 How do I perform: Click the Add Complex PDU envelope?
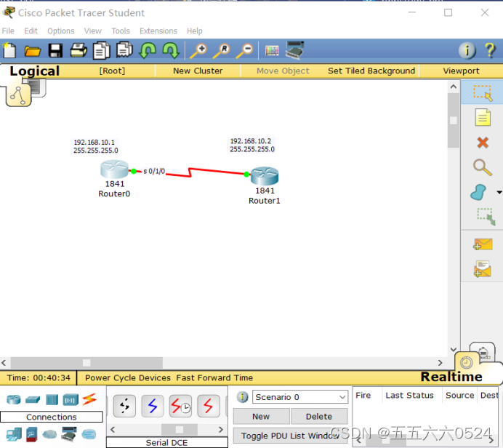click(x=483, y=269)
